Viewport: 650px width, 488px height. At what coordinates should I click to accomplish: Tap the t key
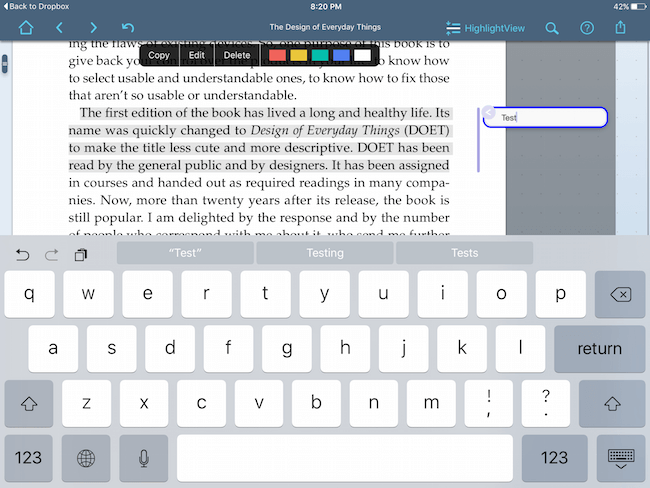265,294
